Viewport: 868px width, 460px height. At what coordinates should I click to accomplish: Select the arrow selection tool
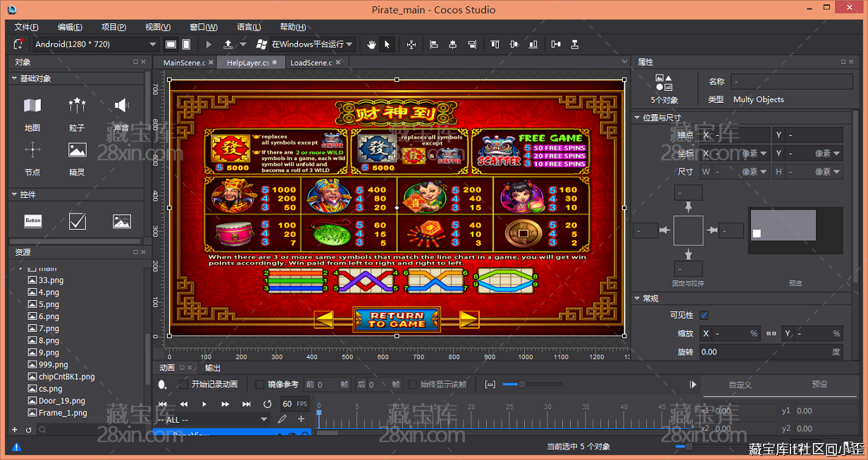pos(387,44)
